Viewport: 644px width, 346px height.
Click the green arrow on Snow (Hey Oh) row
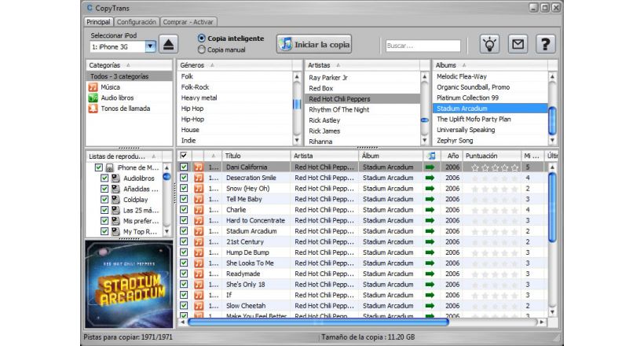click(x=430, y=189)
